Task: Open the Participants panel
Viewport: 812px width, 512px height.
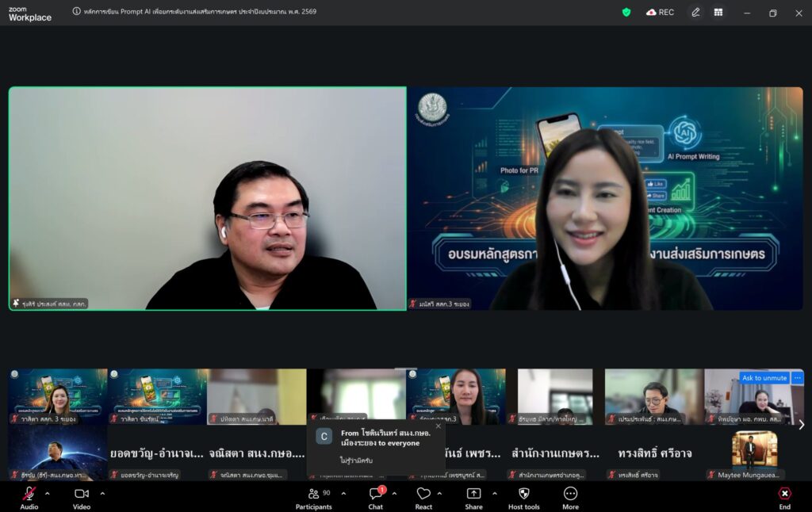Action: point(313,494)
